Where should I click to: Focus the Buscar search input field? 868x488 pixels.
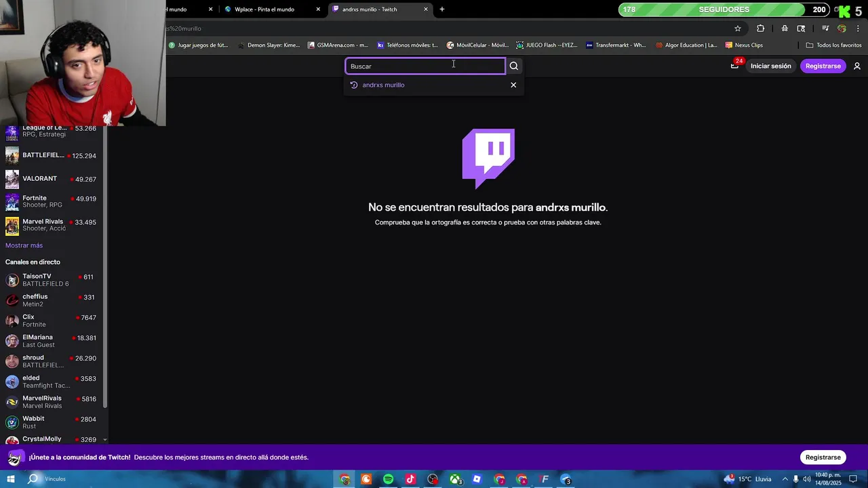pyautogui.click(x=425, y=66)
